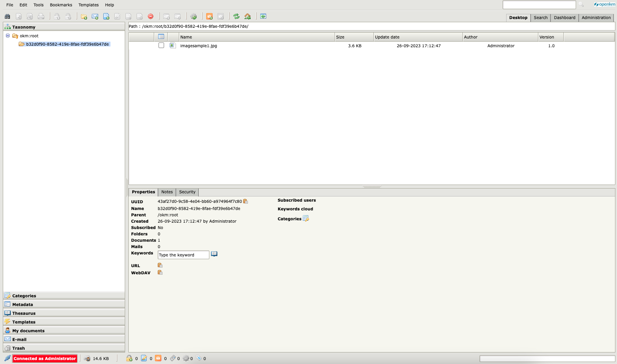Image resolution: width=617 pixels, height=364 pixels.
Task: Click the orange Add subscription icon
Action: (209, 16)
